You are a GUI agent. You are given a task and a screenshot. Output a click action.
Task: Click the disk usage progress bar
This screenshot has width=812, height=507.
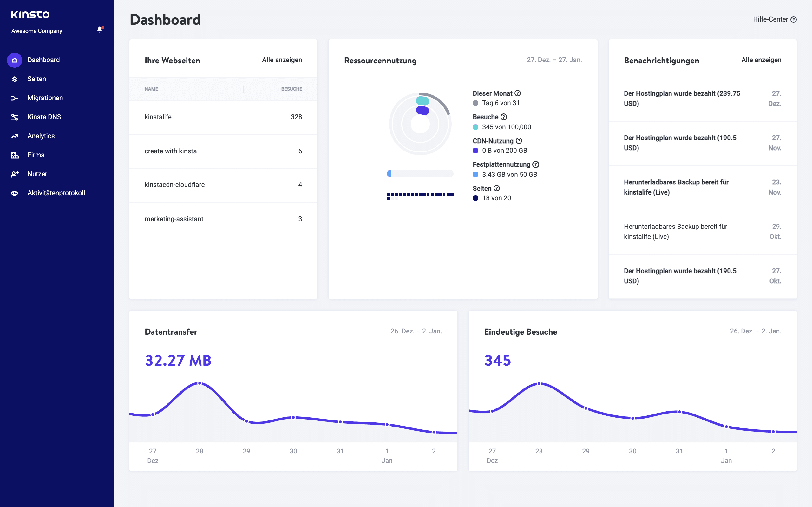(x=420, y=174)
